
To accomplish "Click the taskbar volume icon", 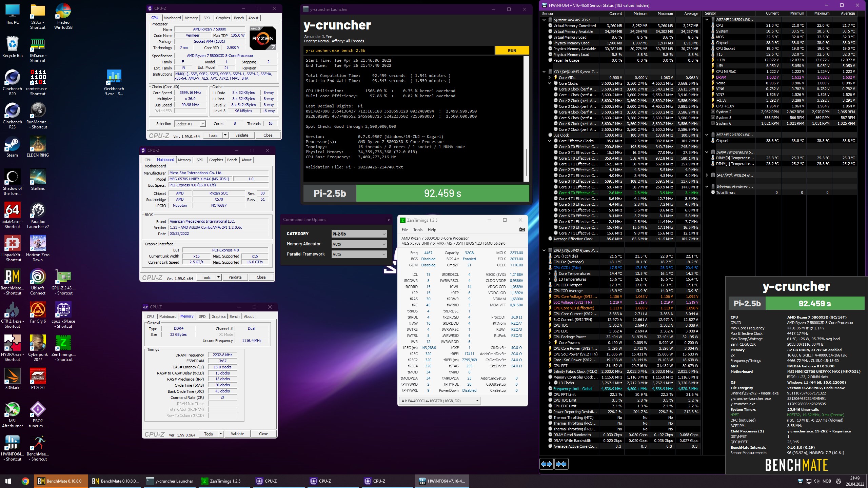I will point(816,481).
